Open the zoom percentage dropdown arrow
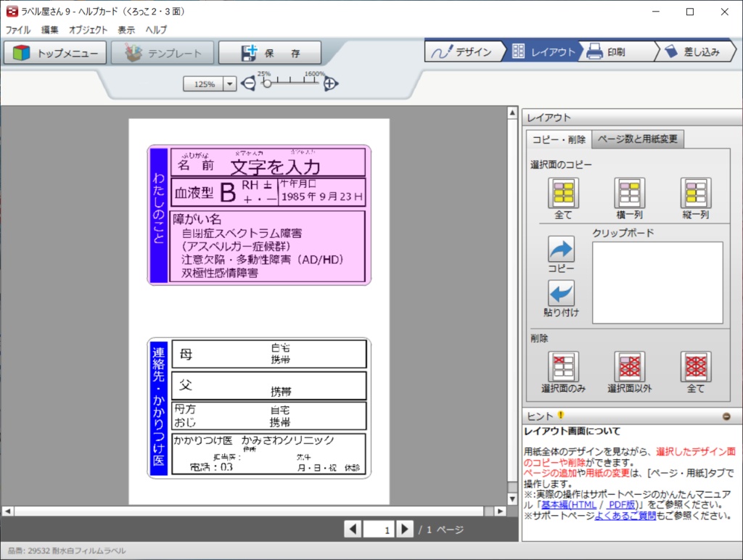The image size is (743, 560). pos(230,84)
